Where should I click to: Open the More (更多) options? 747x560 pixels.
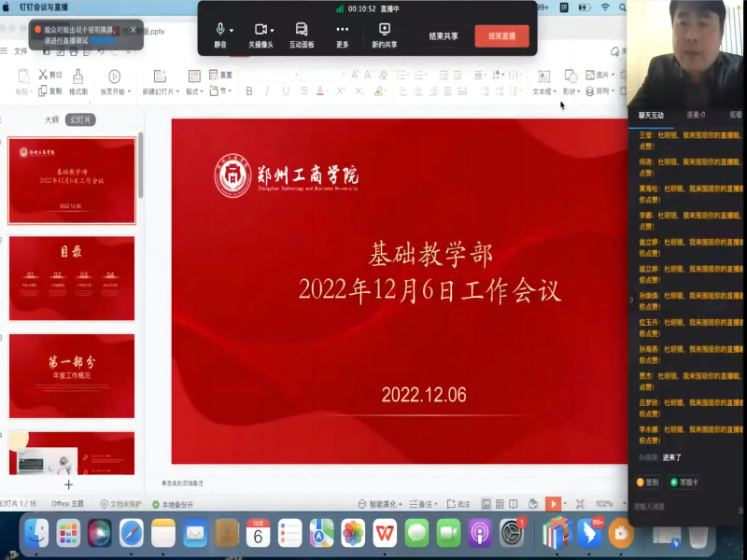342,30
